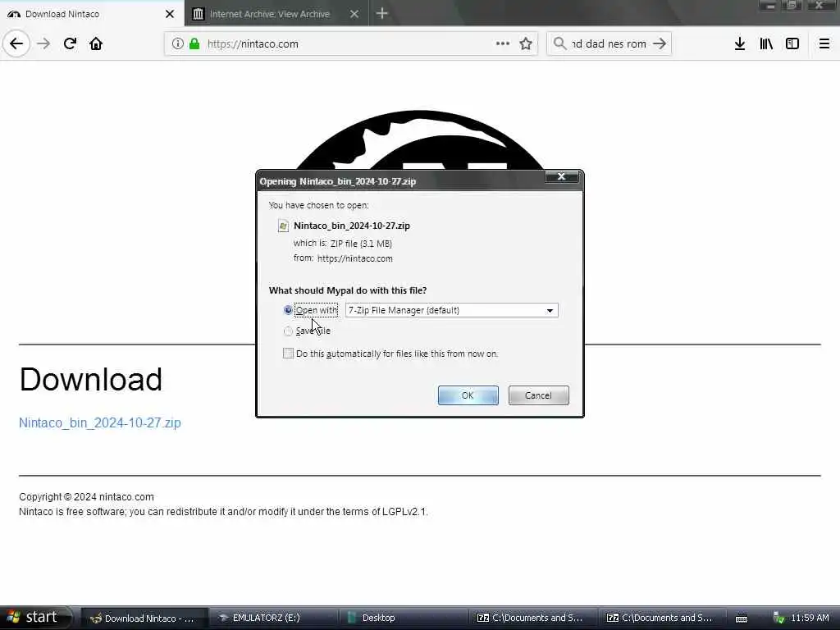Close the Download Nintaco tab
The image size is (840, 630).
[170, 14]
